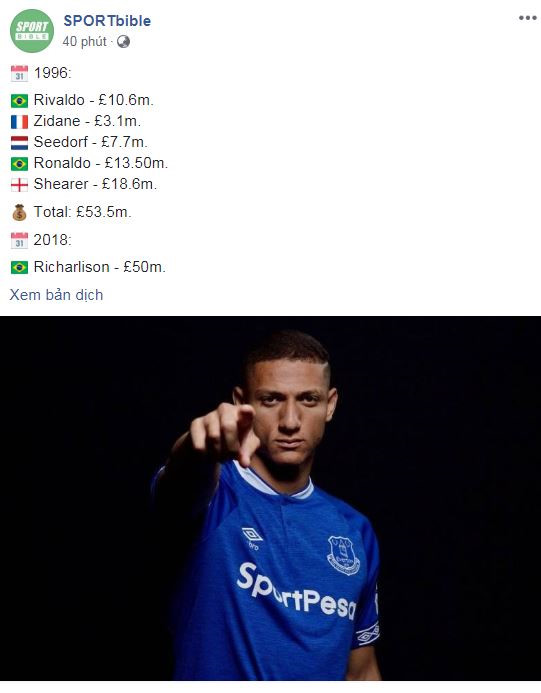541x693 pixels.
Task: Click the 'Shearer - £18.6m.' text
Action: pyautogui.click(x=95, y=184)
